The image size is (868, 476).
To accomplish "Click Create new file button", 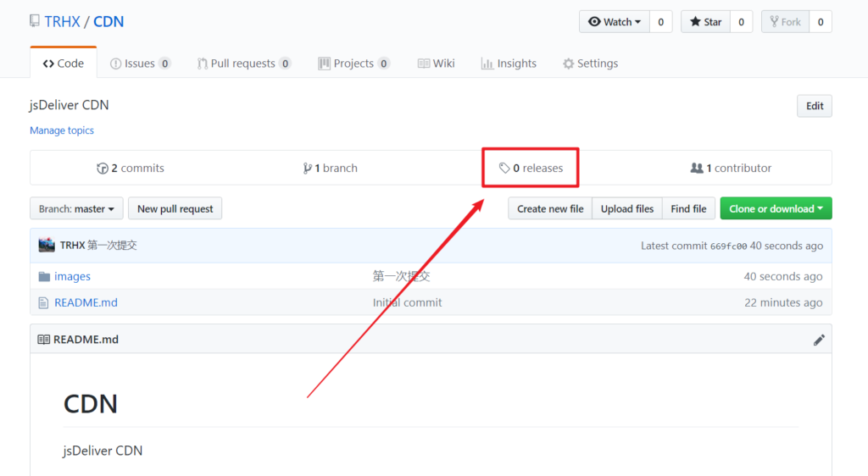I will point(550,208).
